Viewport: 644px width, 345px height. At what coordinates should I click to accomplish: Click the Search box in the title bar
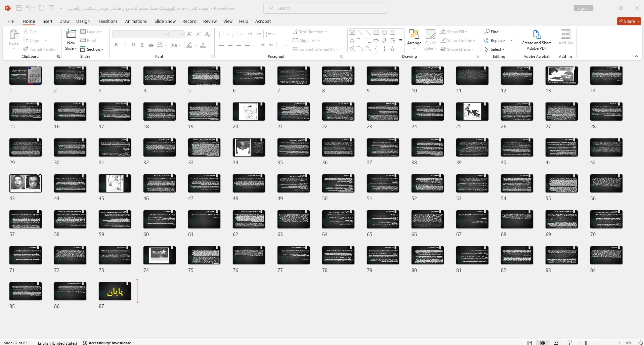pyautogui.click(x=325, y=8)
